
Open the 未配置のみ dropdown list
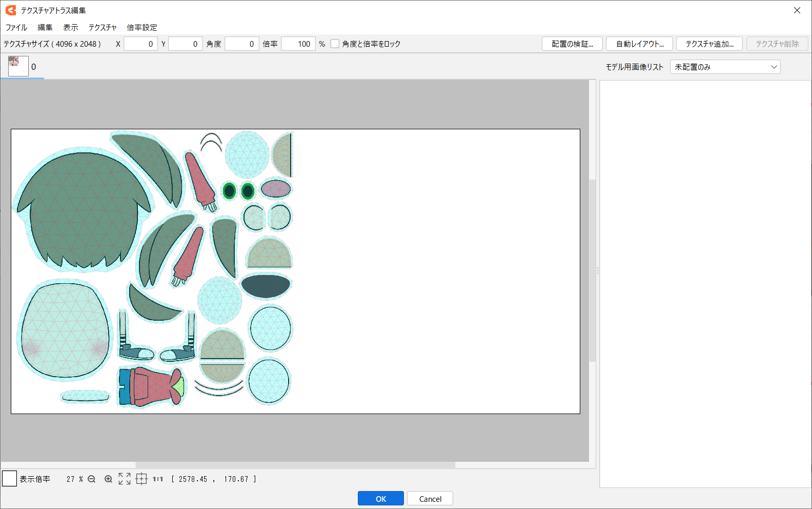pos(725,67)
